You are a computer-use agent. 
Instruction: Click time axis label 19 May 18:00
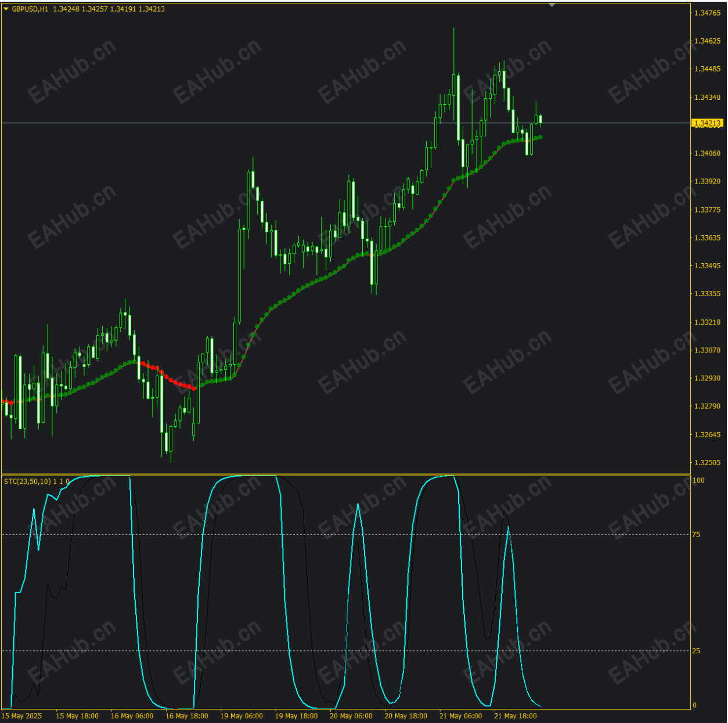click(x=296, y=716)
